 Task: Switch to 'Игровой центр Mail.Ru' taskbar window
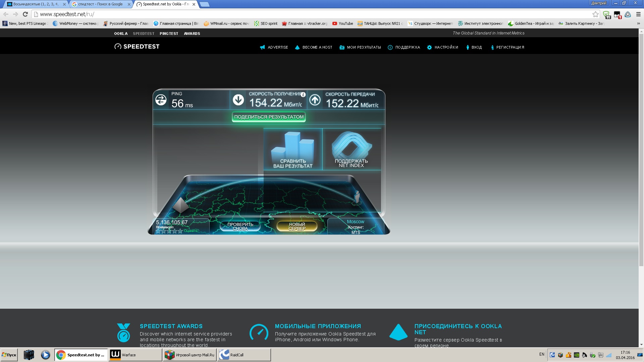pyautogui.click(x=190, y=355)
